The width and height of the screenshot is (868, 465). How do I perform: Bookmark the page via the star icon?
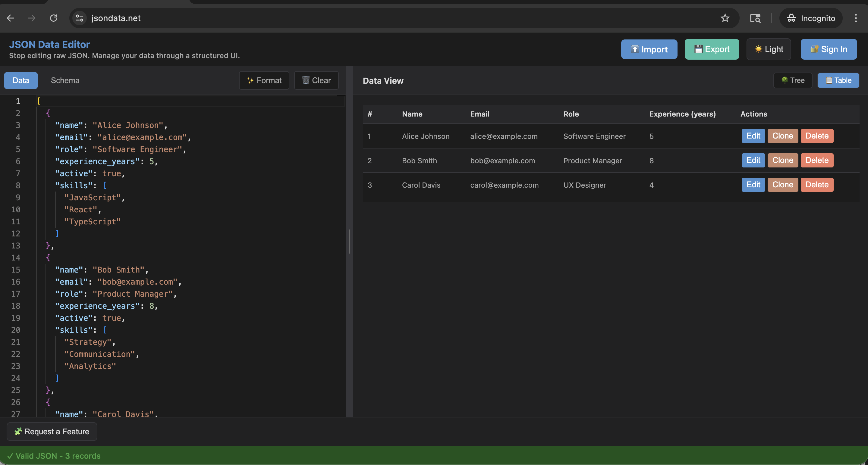(x=725, y=18)
